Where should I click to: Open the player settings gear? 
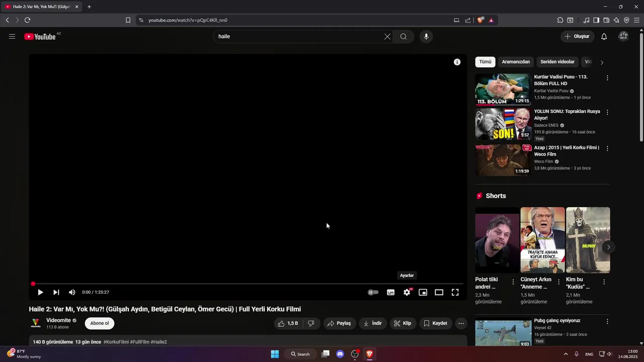(407, 292)
